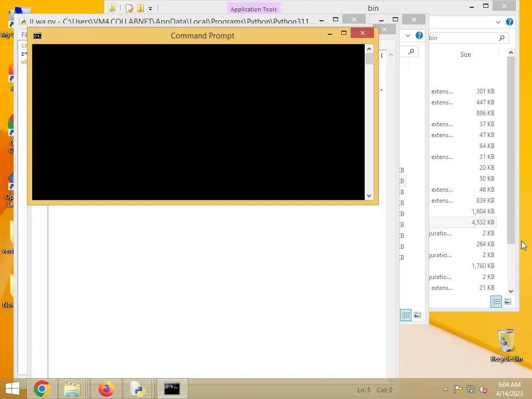The image size is (532, 399).
Task: Maximize the bin Explorer window
Action: 486,6
